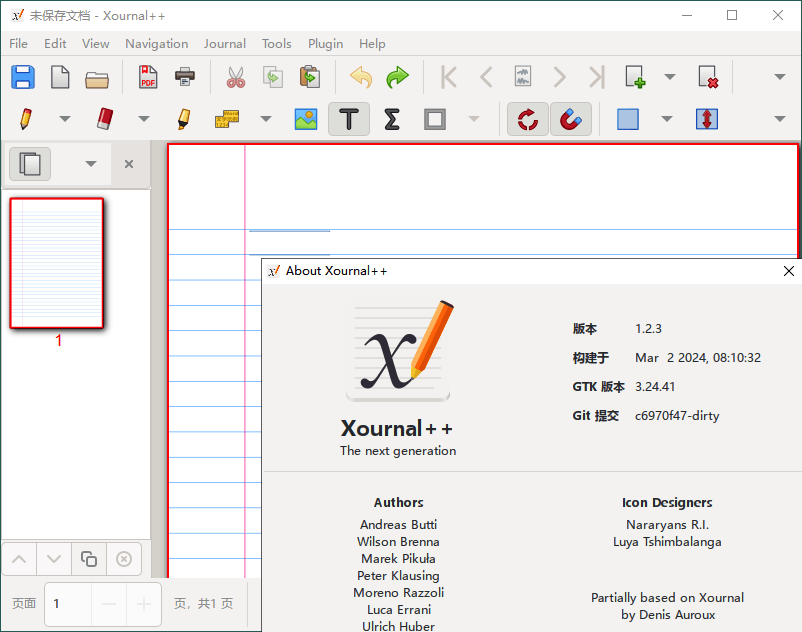Click the Export as PDF icon
The image size is (802, 632).
[148, 77]
